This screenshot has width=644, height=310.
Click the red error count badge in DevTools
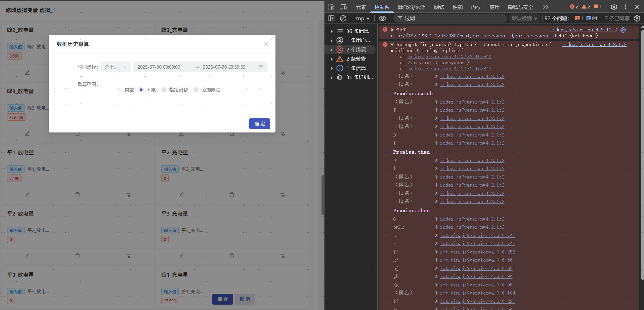[x=574, y=7]
